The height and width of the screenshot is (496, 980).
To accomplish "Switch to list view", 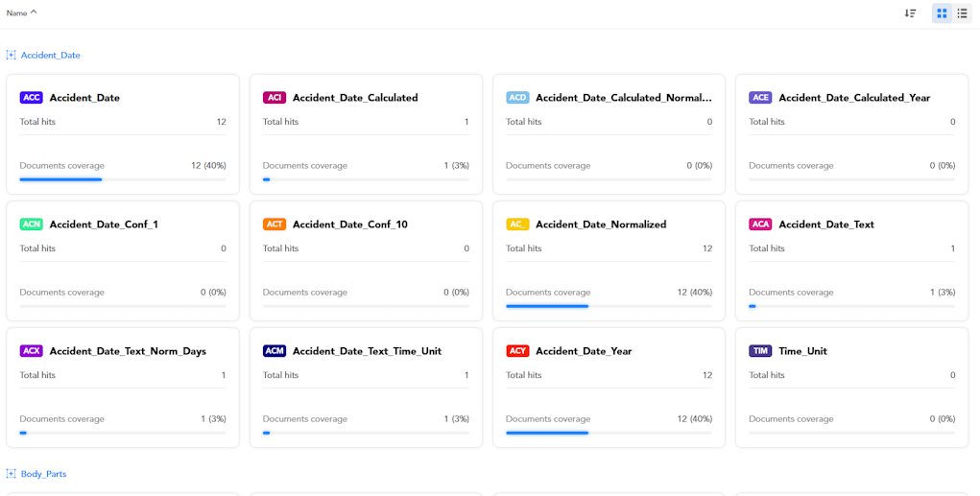I will (x=962, y=13).
